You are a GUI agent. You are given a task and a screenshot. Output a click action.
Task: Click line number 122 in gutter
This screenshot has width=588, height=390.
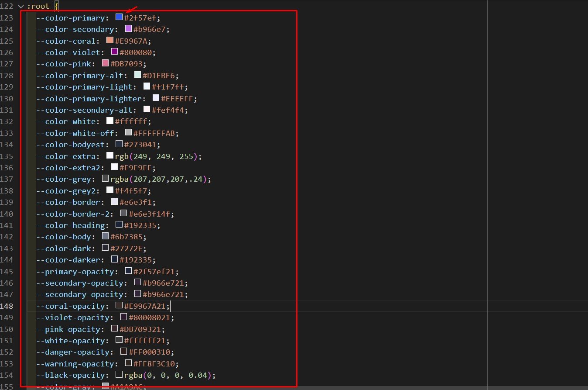point(7,7)
